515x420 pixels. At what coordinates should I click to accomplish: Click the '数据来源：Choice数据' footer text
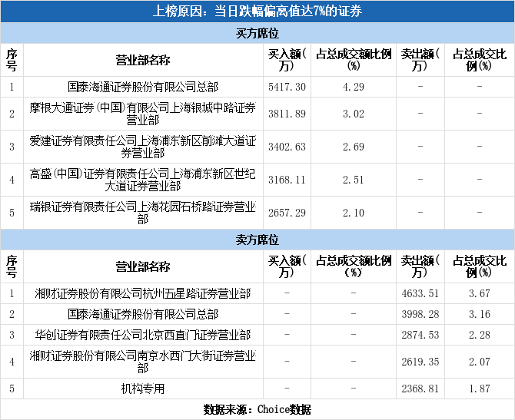[x=257, y=409]
